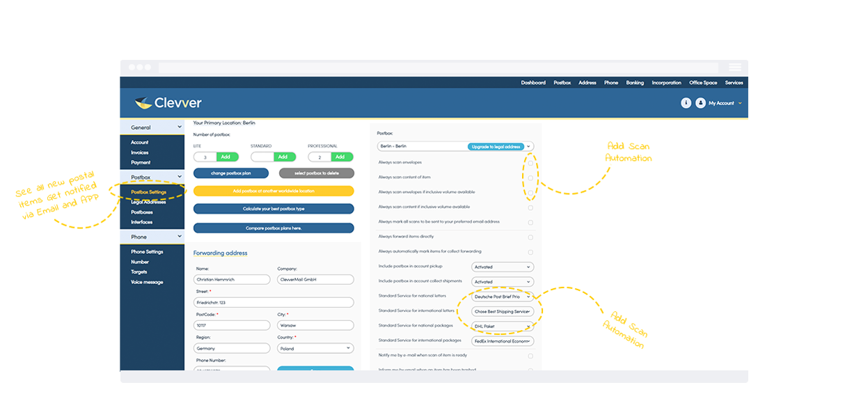Open Account in the sidebar
The width and height of the screenshot is (868, 401).
tap(139, 142)
